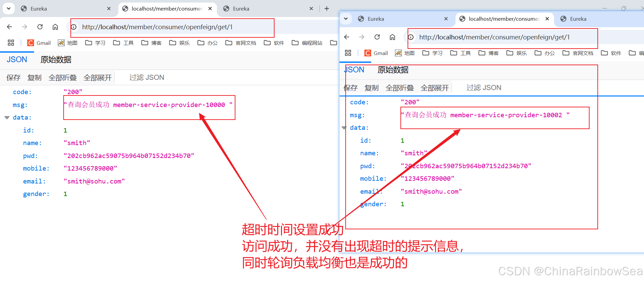Go forward in the left browser window
The image size is (644, 282).
(x=24, y=27)
